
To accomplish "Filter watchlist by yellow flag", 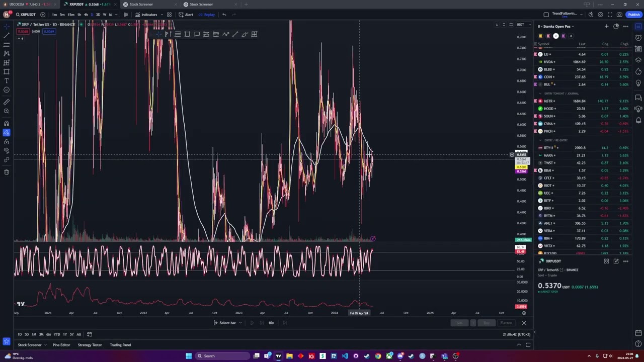I will coord(541,36).
